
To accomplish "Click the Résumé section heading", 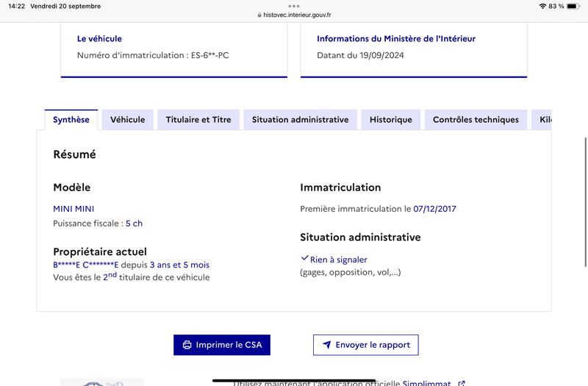I will click(75, 154).
